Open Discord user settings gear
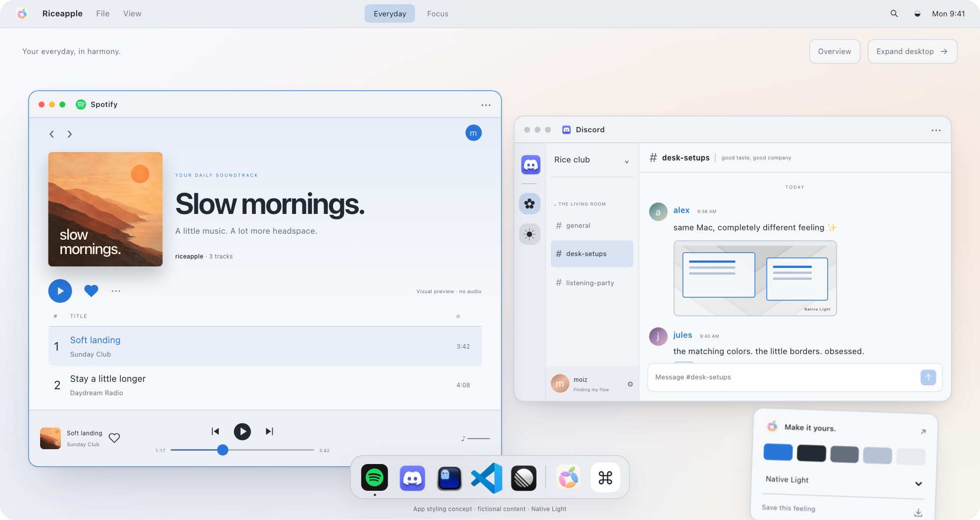Screen dimensions: 980x520 click(630, 384)
